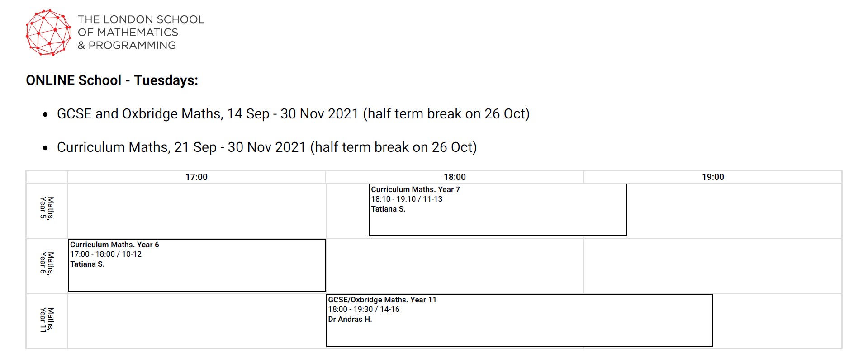The width and height of the screenshot is (868, 353).
Task: Select the ONLINE School - Tuesdays heading
Action: (x=112, y=80)
